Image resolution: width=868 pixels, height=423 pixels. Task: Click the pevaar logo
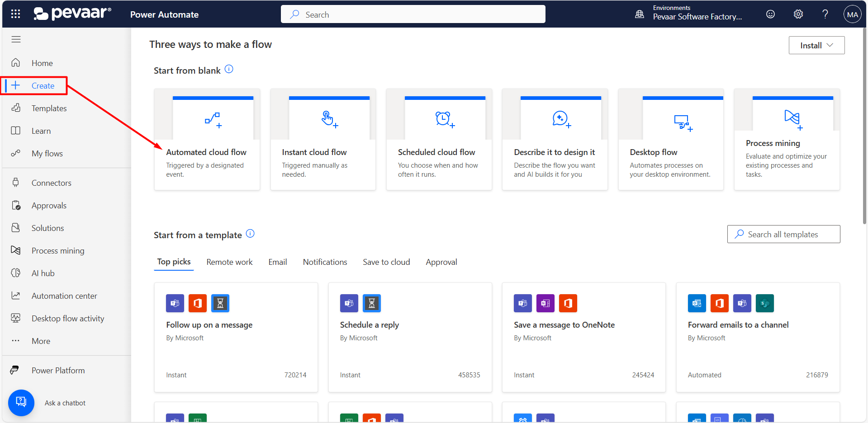pyautogui.click(x=72, y=14)
